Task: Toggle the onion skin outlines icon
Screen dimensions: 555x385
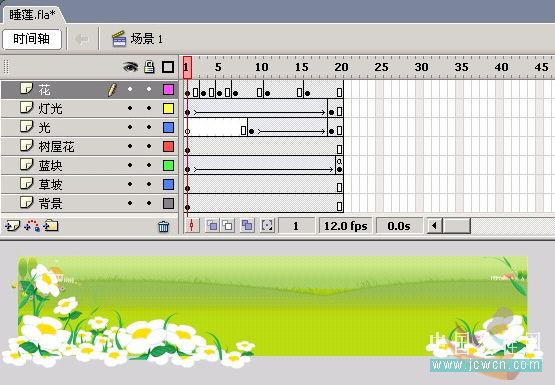Action: pos(228,225)
